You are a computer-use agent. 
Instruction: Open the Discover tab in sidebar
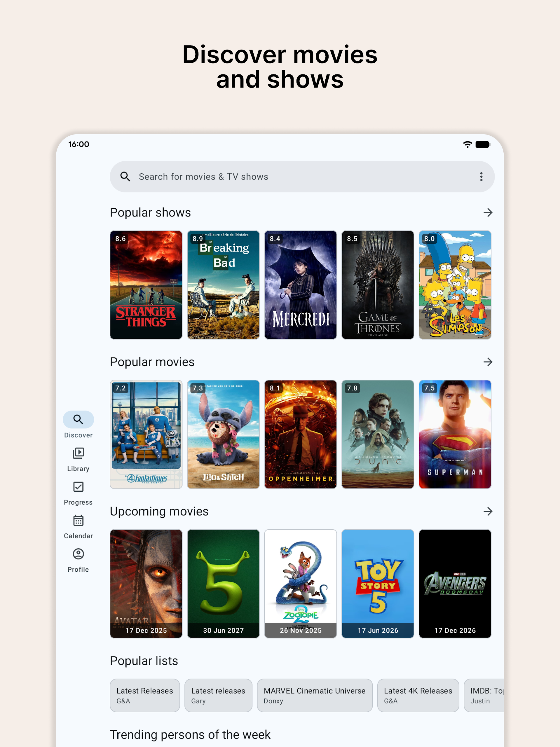[78, 425]
